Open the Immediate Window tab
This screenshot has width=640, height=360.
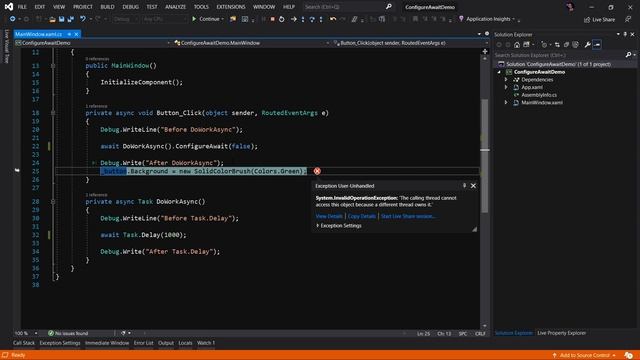pos(107,343)
